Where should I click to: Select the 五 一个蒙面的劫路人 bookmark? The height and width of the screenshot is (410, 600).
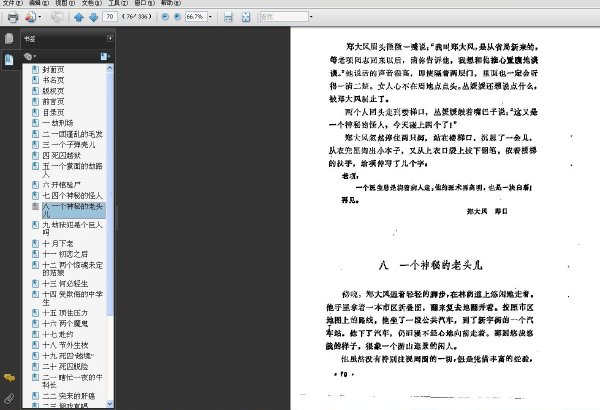point(72,170)
